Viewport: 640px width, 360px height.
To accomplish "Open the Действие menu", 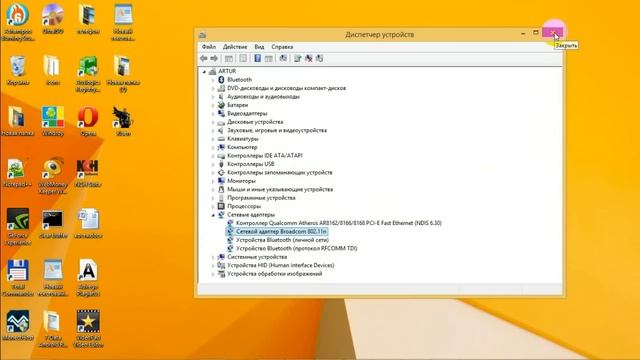I will [235, 47].
